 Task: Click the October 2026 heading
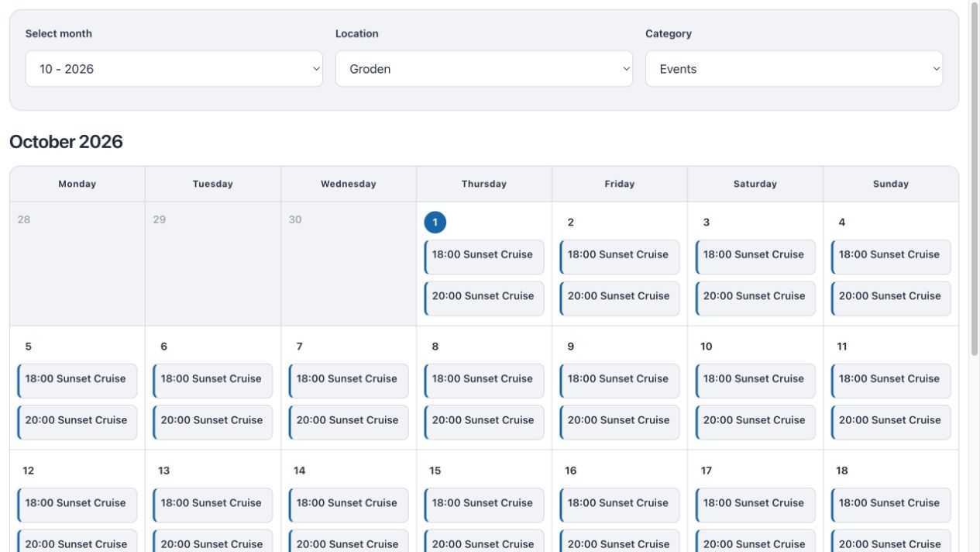point(66,142)
